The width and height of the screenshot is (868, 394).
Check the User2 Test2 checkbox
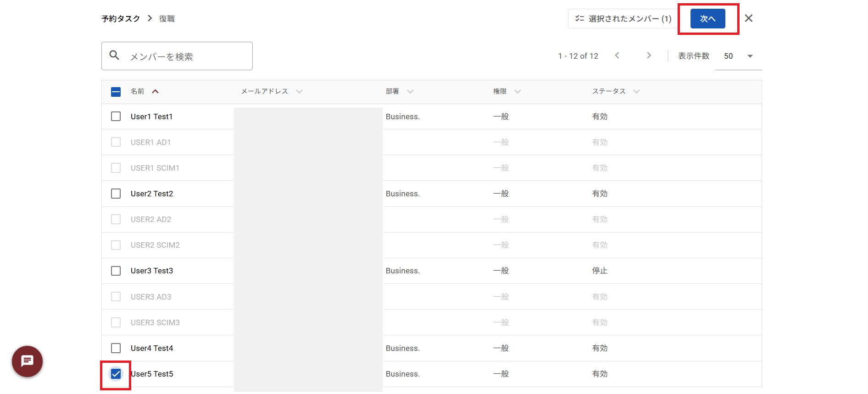(116, 194)
